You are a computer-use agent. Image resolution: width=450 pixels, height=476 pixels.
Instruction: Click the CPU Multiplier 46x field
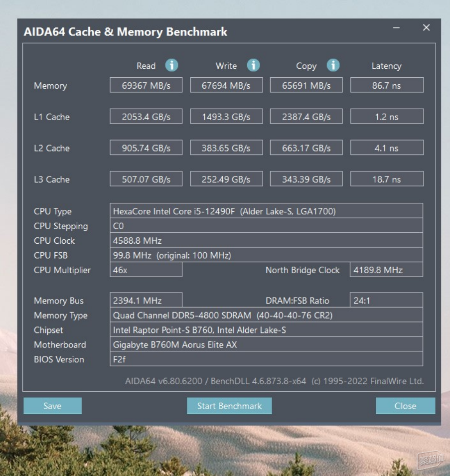146,270
